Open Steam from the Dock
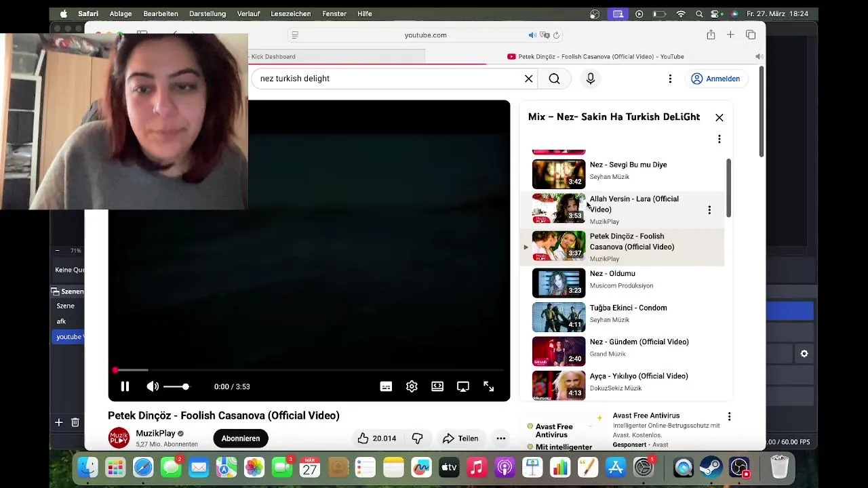 click(711, 468)
